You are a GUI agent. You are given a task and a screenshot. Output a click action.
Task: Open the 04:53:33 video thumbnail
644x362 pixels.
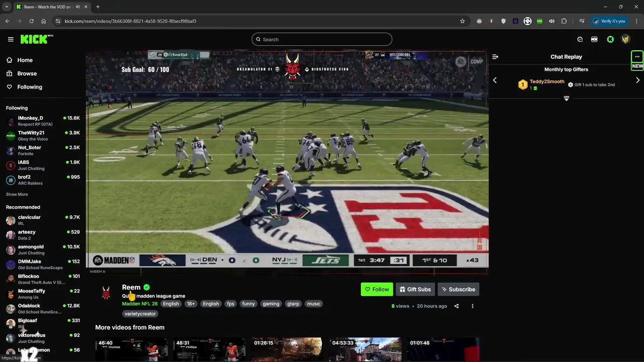pos(365,349)
